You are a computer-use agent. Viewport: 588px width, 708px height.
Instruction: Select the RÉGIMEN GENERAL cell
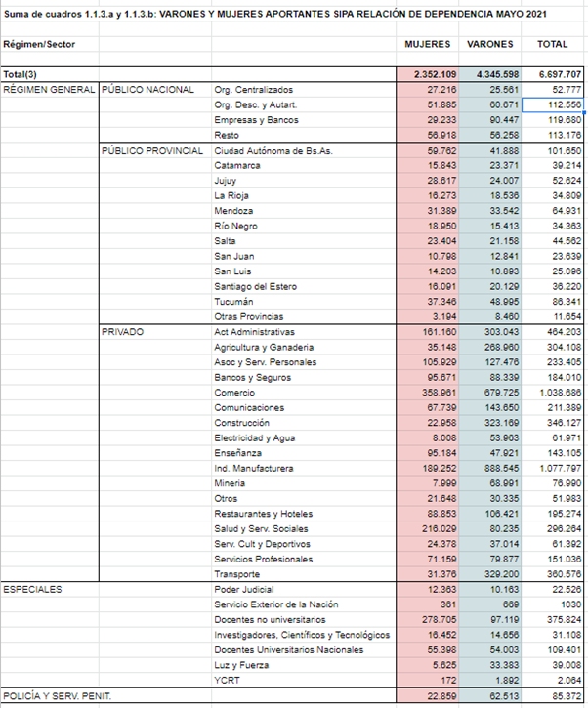click(x=49, y=90)
